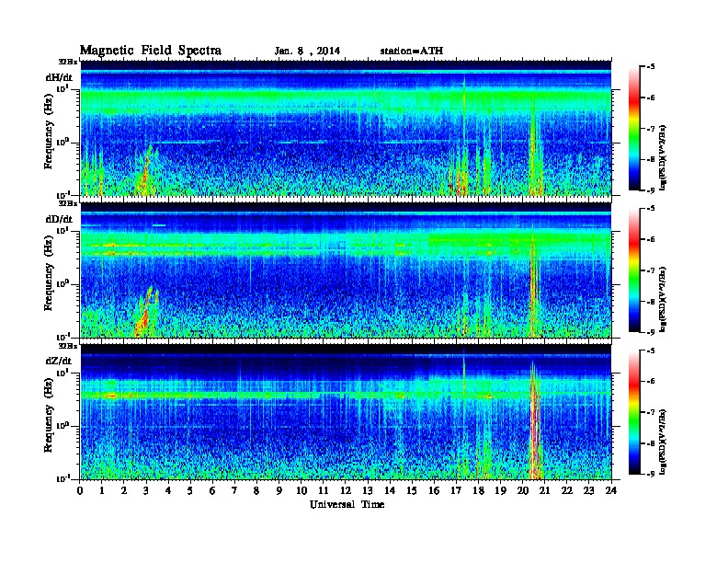The width and height of the screenshot is (728, 563).
Task: Click the 10⁰ frequency tick of the dH/dt panel
Action: [62, 142]
